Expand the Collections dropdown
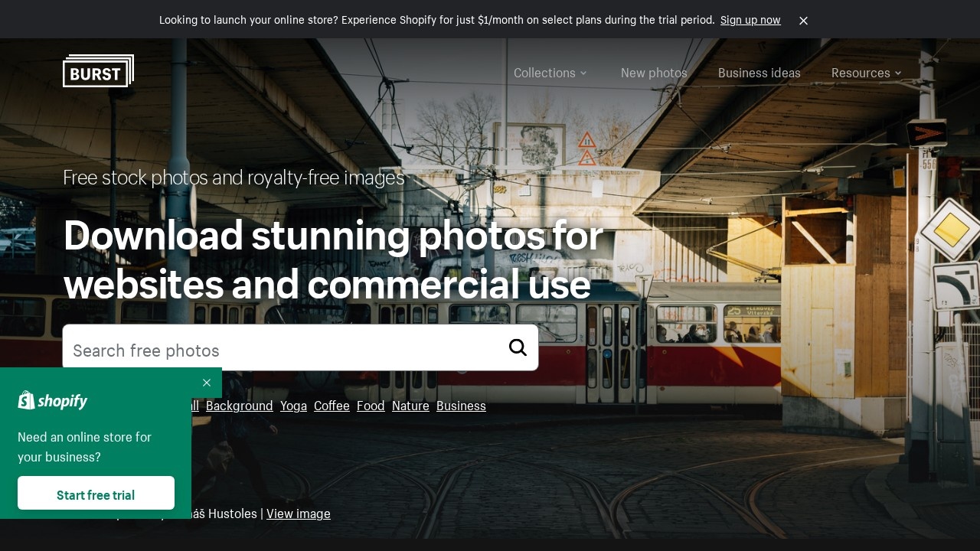This screenshot has height=551, width=980. pyautogui.click(x=550, y=73)
